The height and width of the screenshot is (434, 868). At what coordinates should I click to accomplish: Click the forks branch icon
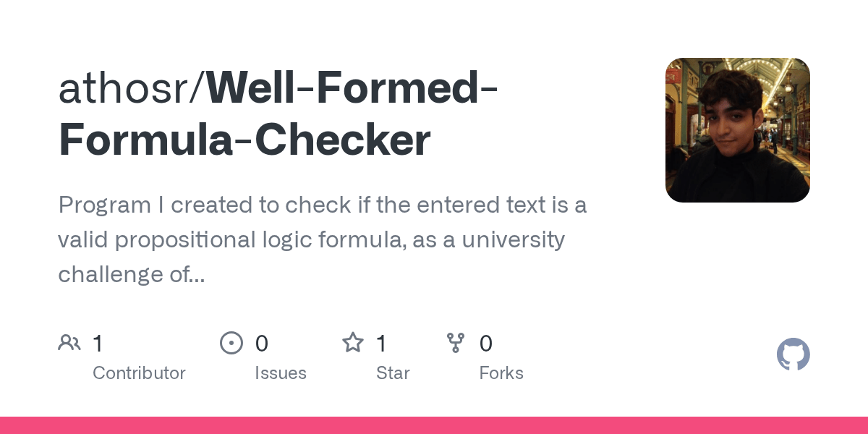456,343
